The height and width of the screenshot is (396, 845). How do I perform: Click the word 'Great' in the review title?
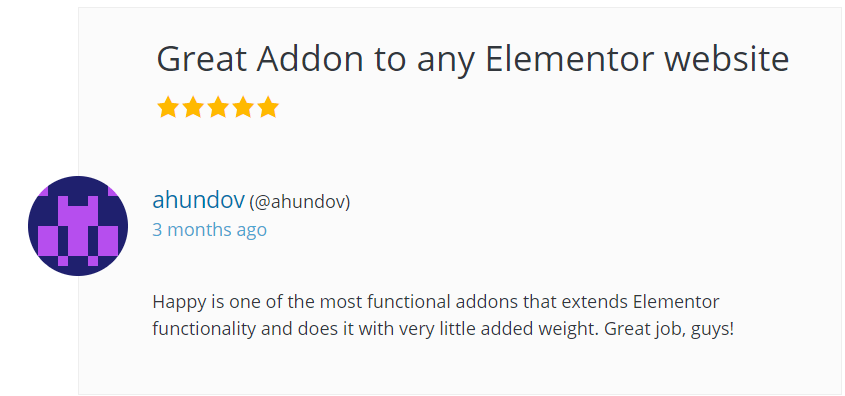[202, 58]
